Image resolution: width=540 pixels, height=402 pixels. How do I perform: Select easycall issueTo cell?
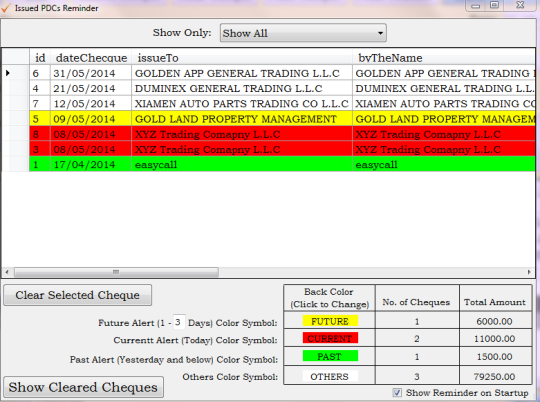point(242,164)
